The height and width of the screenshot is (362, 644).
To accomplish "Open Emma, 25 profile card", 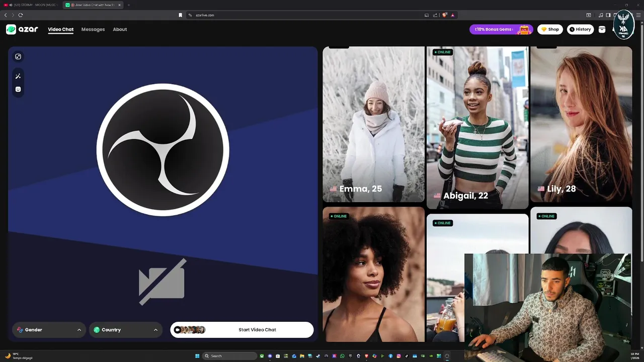I will coord(373,124).
